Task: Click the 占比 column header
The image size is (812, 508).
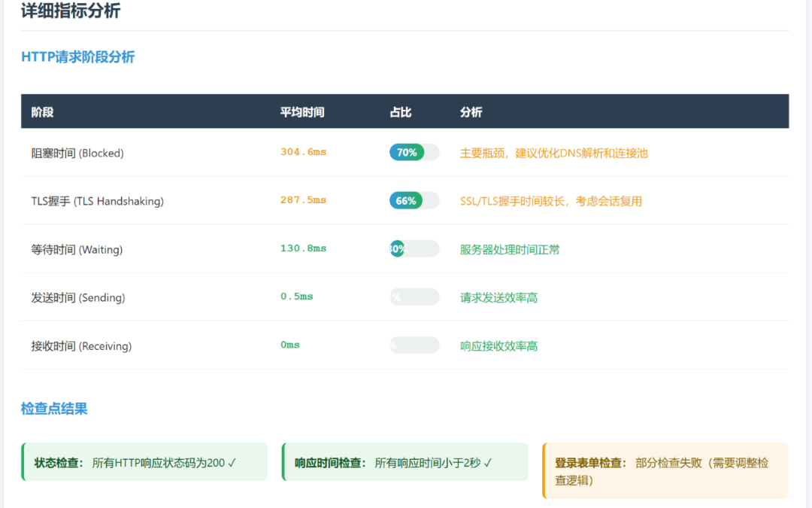Action: pos(400,112)
